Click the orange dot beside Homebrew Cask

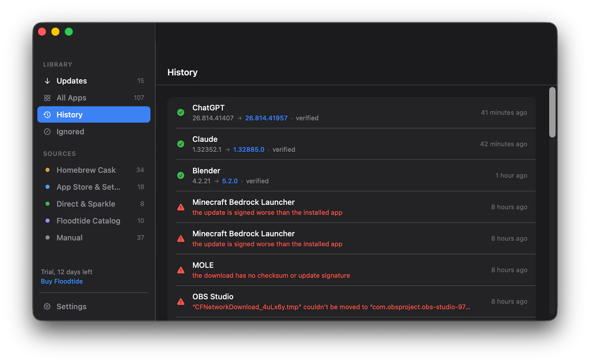tap(47, 170)
